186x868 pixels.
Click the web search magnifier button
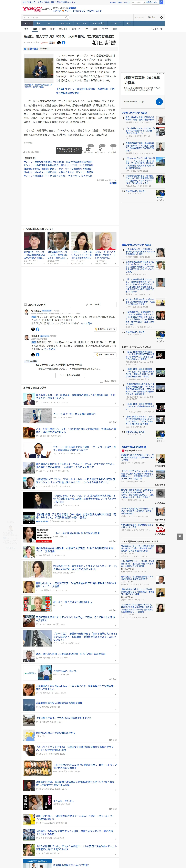[161, 2]
